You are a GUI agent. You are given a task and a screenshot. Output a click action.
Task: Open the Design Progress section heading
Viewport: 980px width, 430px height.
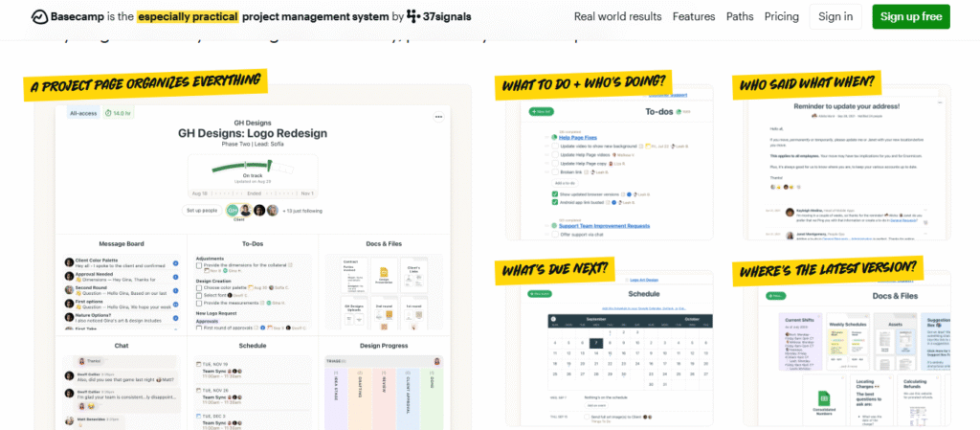(384, 346)
